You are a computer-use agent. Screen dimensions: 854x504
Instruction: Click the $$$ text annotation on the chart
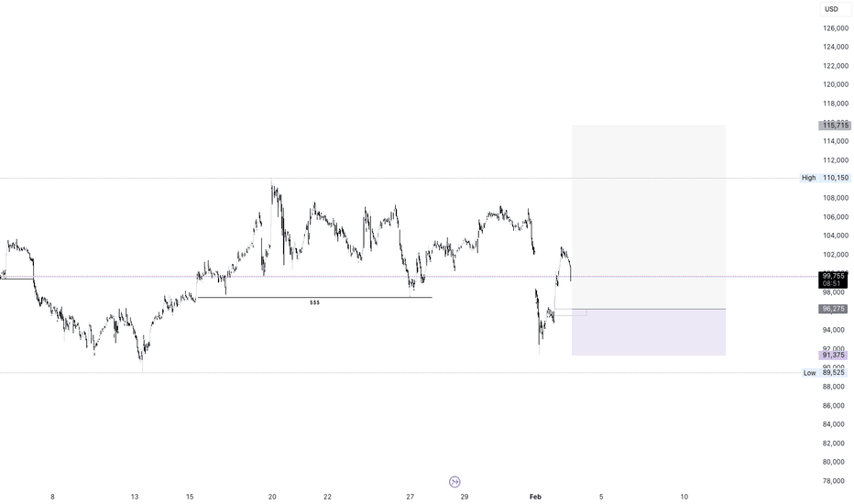[x=315, y=302]
